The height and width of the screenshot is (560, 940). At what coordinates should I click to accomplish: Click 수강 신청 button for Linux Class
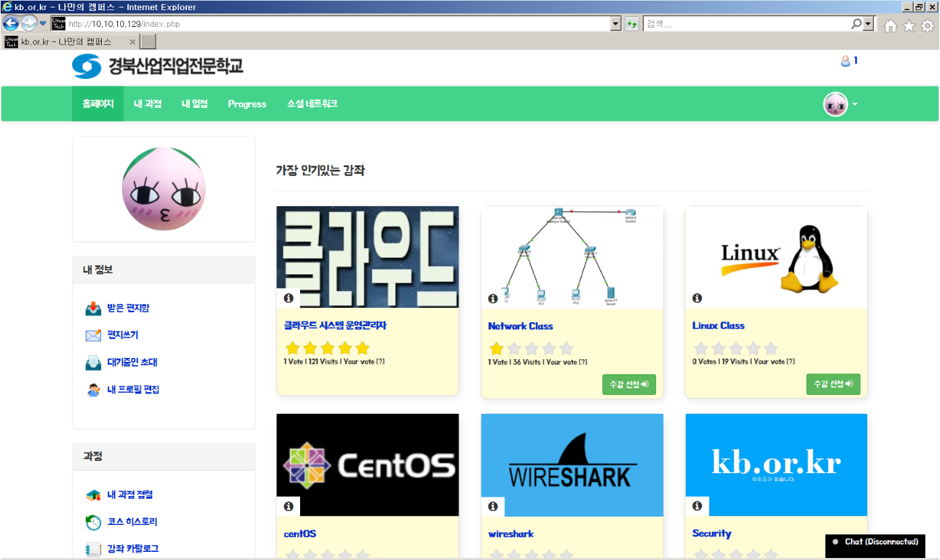(x=833, y=384)
